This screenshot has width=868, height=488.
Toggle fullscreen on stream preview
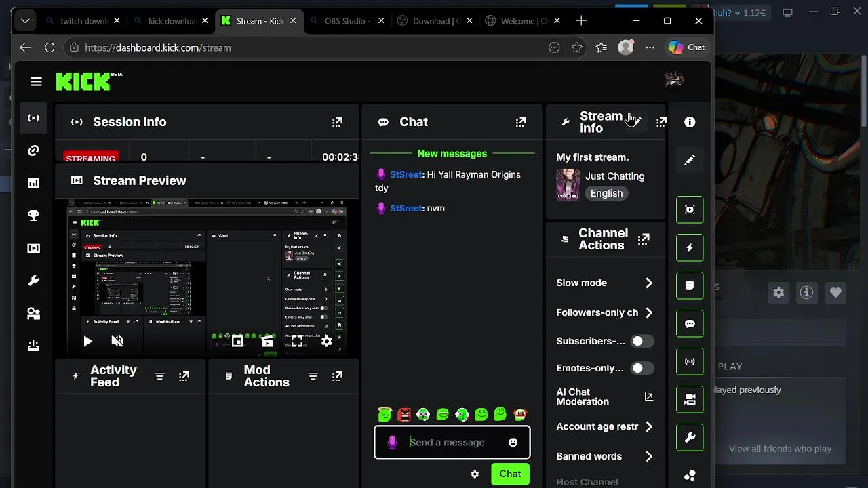297,341
